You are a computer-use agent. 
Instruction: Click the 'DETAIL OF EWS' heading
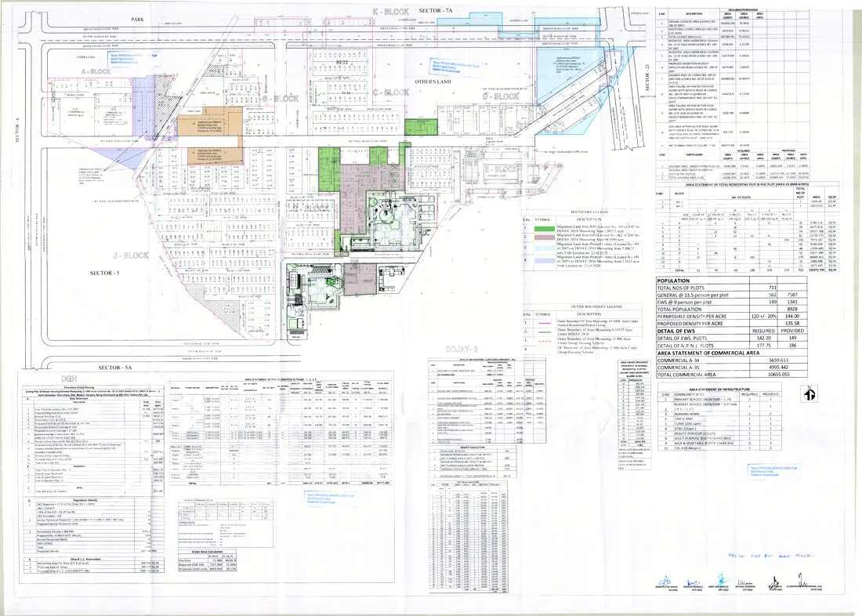(x=676, y=331)
